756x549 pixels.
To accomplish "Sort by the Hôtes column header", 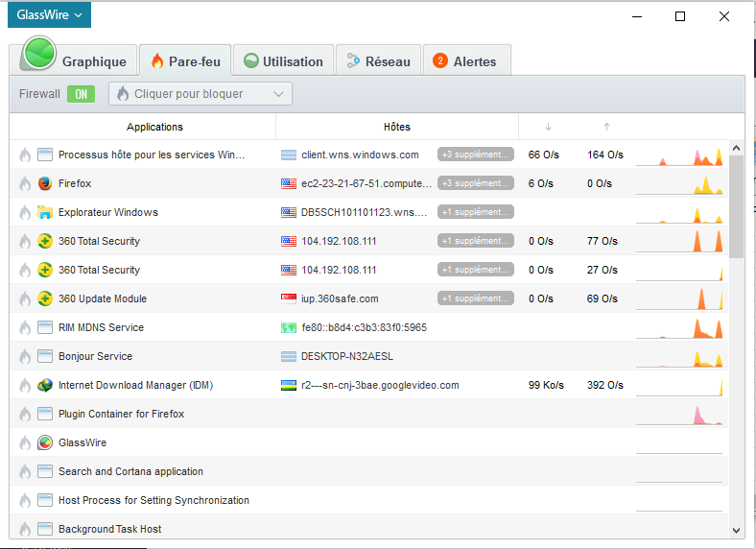I will 397,127.
